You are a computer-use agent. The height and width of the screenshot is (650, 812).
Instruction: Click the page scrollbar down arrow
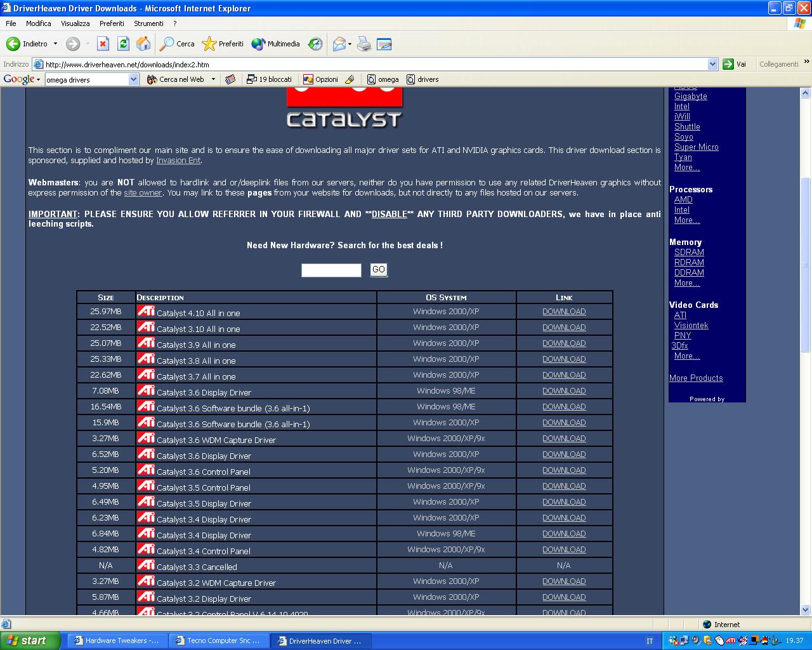806,610
